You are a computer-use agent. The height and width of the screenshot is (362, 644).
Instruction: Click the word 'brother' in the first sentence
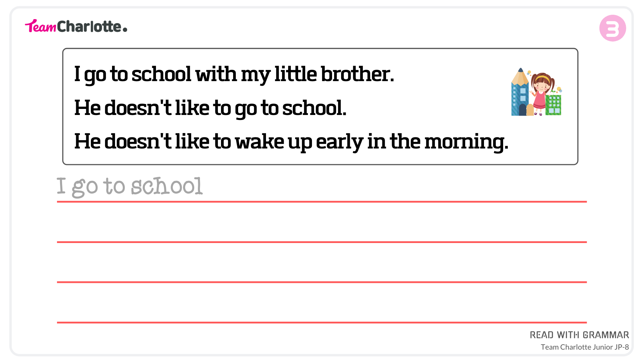pyautogui.click(x=355, y=74)
